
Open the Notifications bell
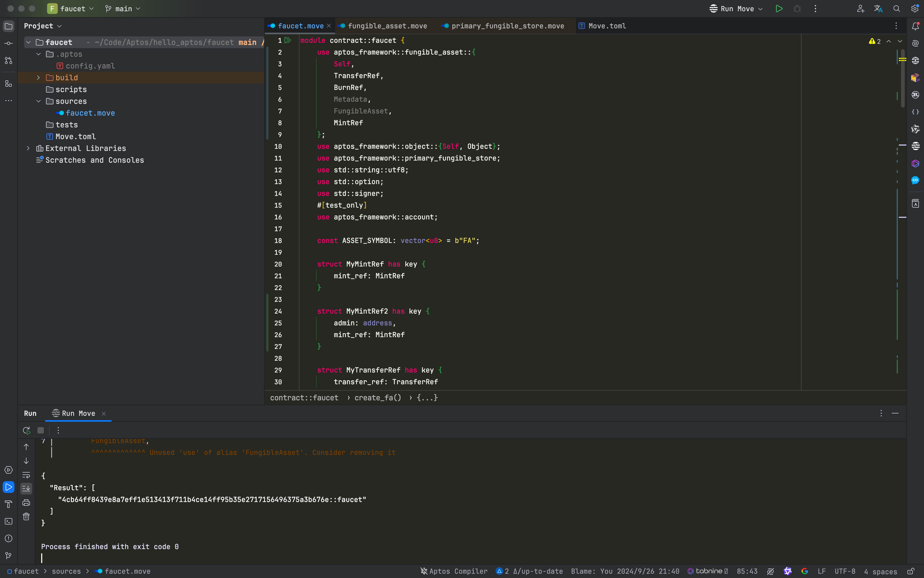(915, 26)
